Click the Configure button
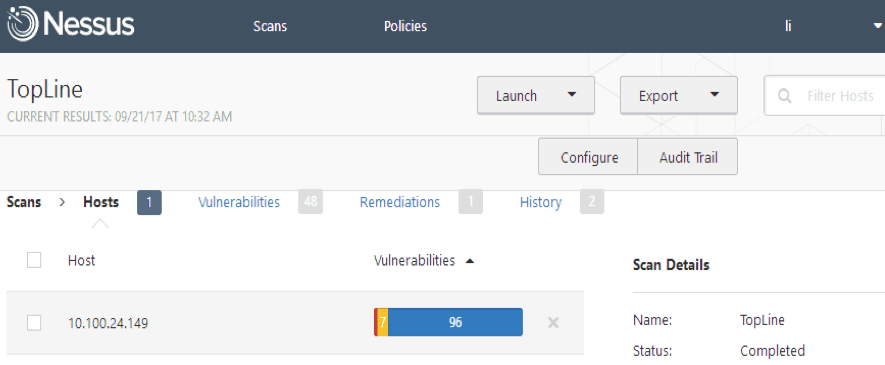This screenshot has height=365, width=885. coord(589,157)
